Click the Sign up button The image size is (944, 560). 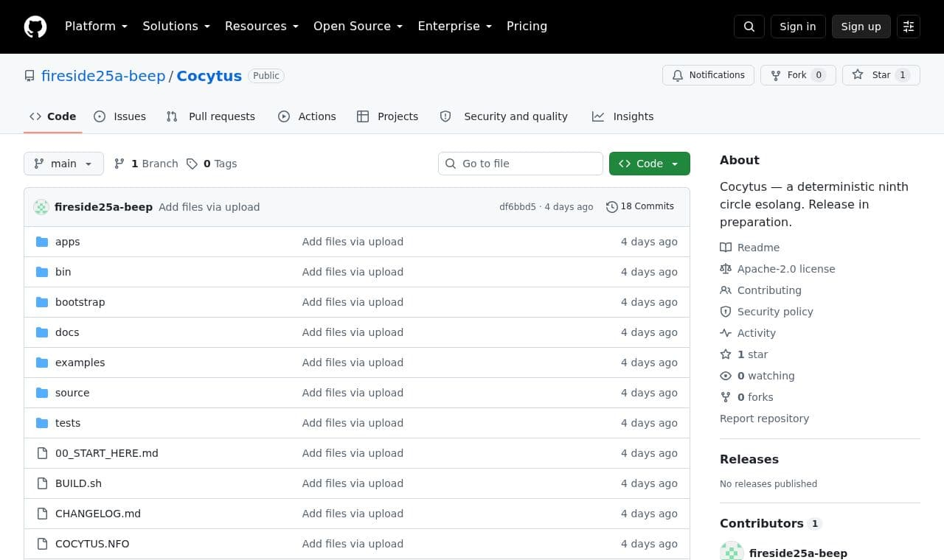(x=861, y=27)
